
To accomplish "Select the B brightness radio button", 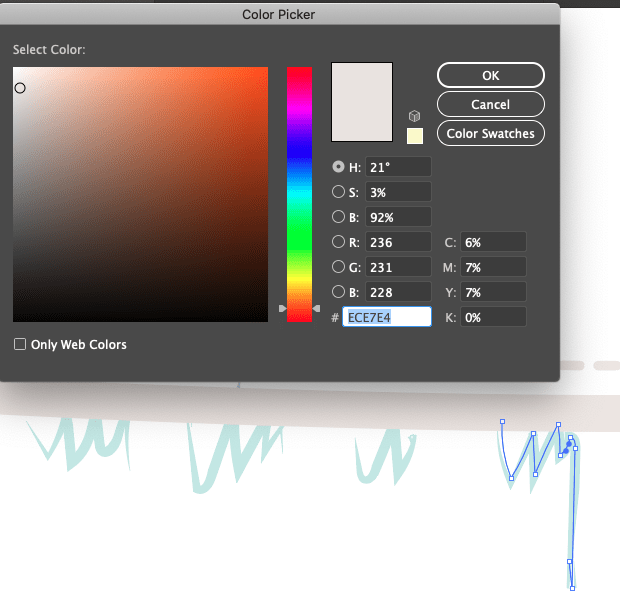I will click(x=338, y=217).
